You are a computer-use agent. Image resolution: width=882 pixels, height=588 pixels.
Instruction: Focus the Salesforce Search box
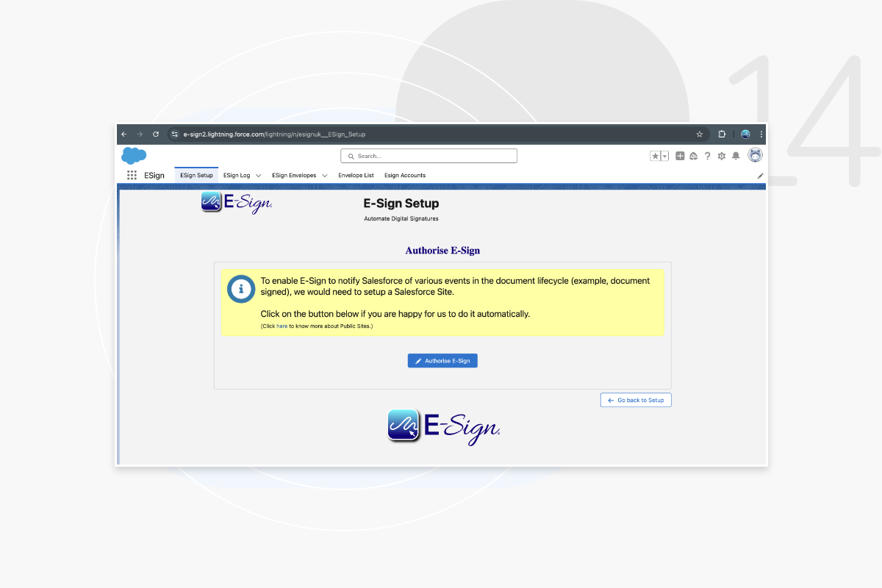pos(429,156)
